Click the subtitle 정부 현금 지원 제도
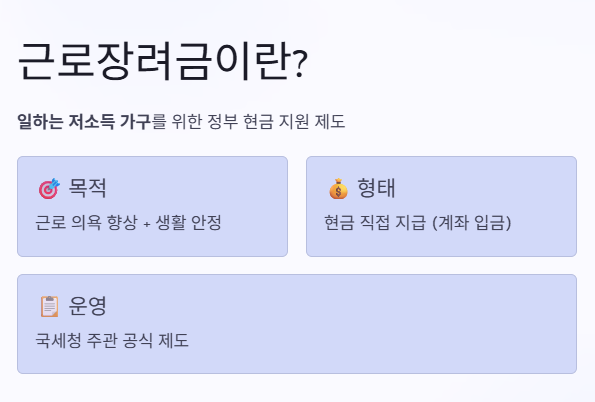 (276, 121)
